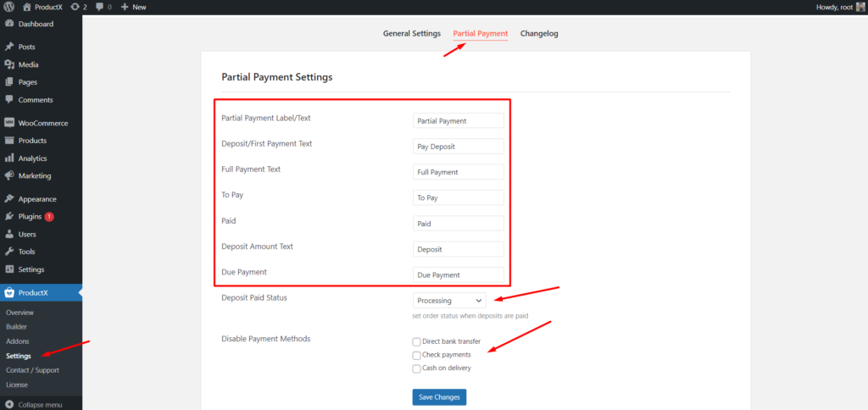Click the Plugins plug icon
868x410 pixels.
(x=8, y=216)
